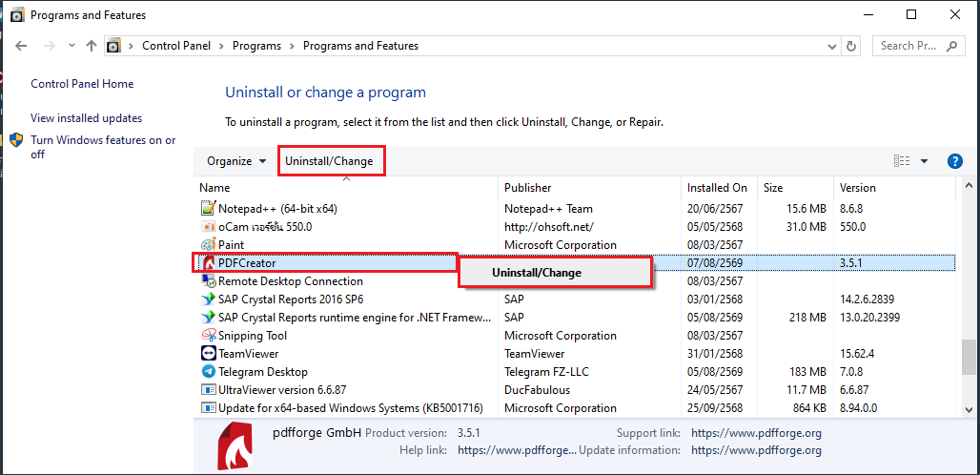
Task: Click the 218 MB size cell
Action: click(x=807, y=318)
